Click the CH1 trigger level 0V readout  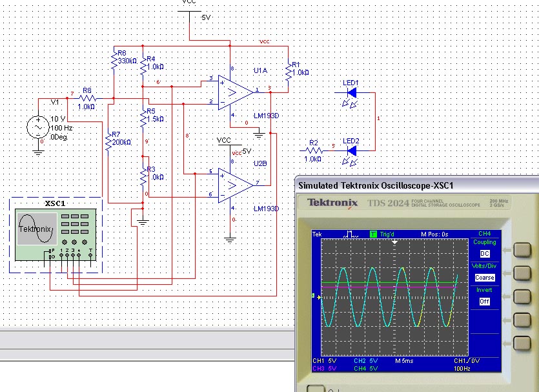point(467,361)
